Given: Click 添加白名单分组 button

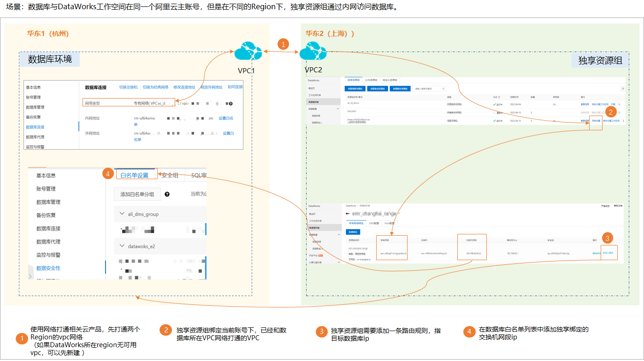Looking at the screenshot, I should (x=137, y=194).
